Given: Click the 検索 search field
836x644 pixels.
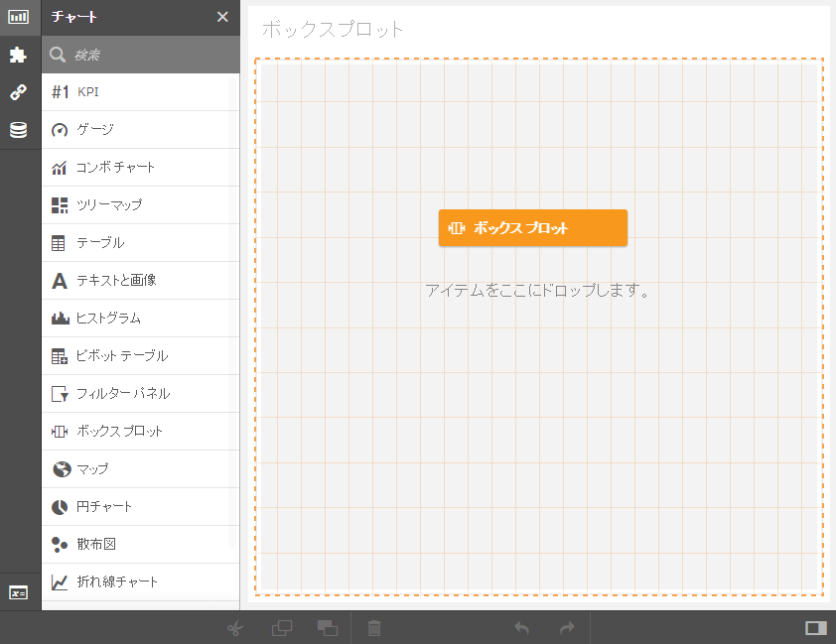Looking at the screenshot, I should tap(141, 55).
